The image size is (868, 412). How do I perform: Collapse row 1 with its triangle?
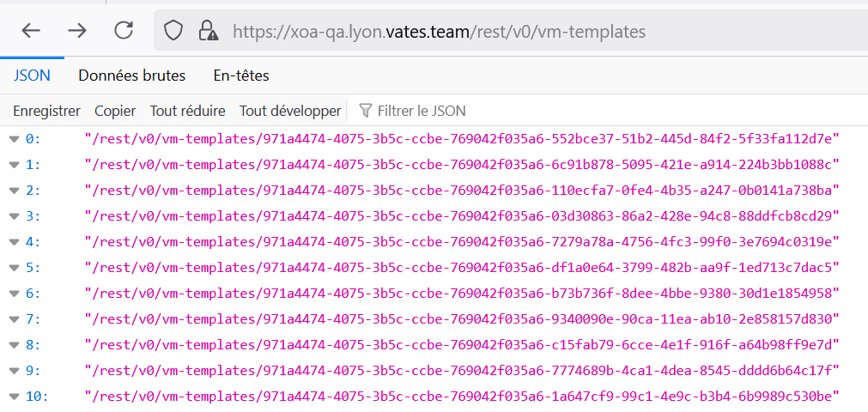point(15,165)
